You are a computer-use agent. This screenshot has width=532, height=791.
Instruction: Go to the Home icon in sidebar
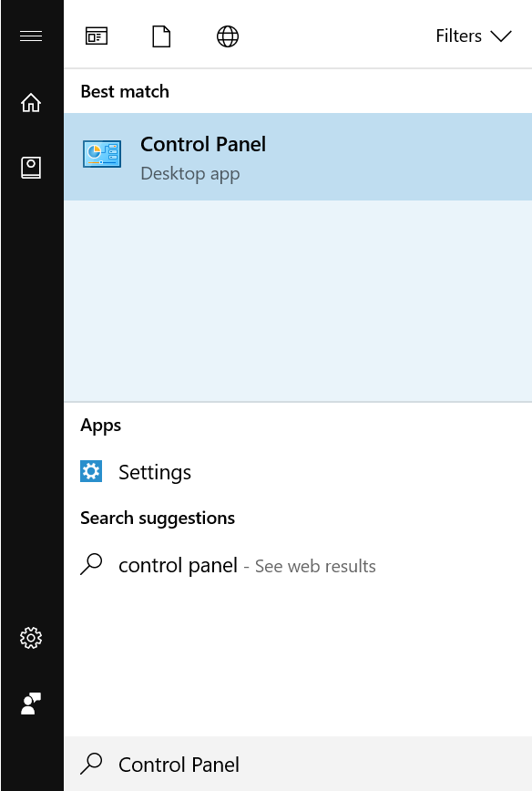31,102
